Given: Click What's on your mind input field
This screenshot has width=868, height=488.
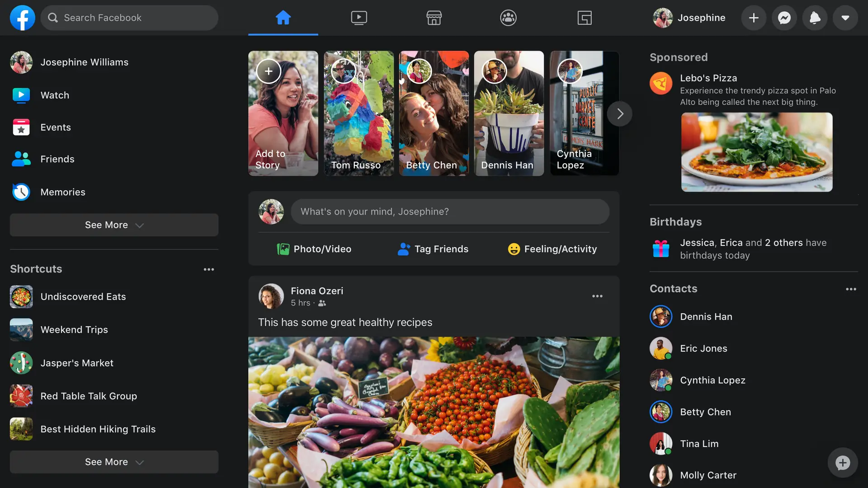Looking at the screenshot, I should coord(449,211).
